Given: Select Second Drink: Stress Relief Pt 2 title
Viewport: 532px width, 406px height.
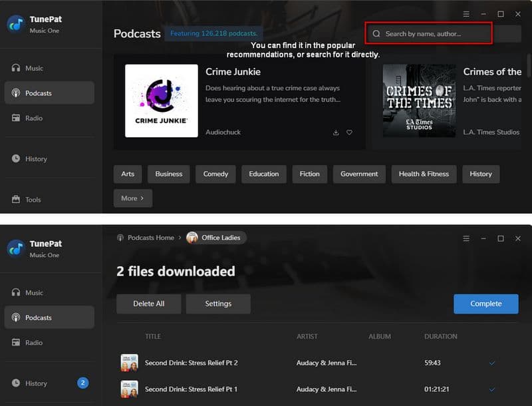Looking at the screenshot, I should pos(192,363).
